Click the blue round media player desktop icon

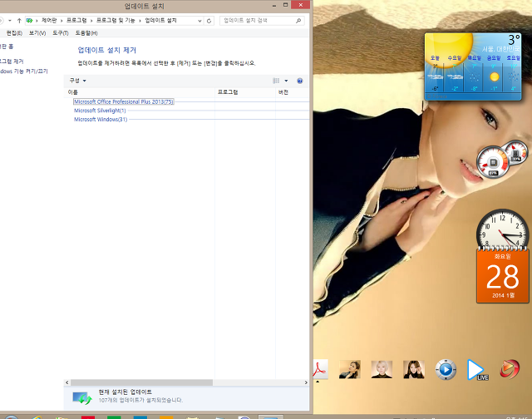tap(446, 369)
